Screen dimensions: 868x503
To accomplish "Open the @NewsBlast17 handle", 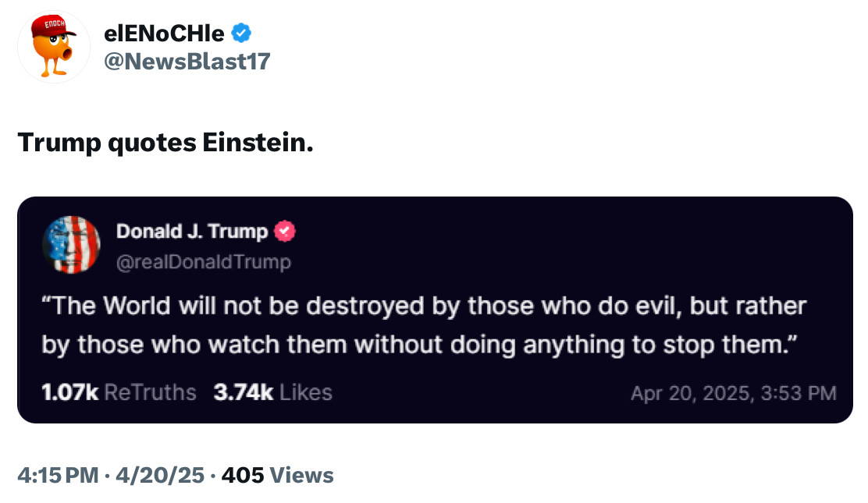I will pyautogui.click(x=187, y=61).
